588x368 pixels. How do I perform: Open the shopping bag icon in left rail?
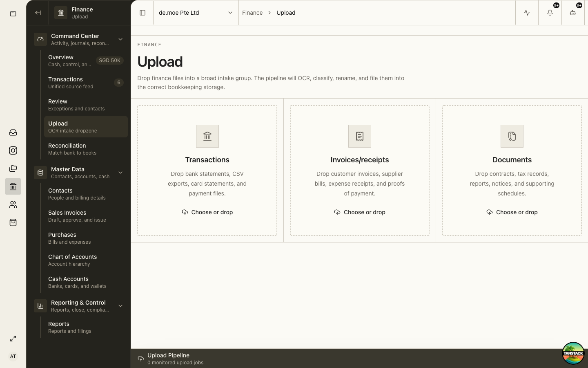click(x=13, y=222)
